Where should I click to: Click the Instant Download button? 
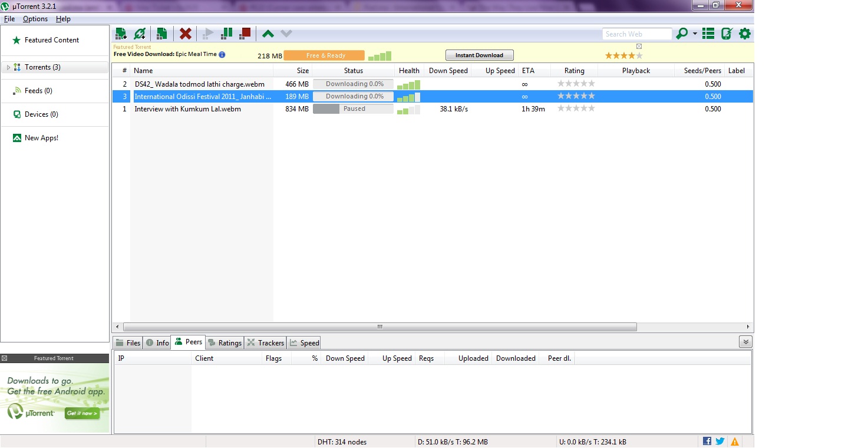pos(479,55)
